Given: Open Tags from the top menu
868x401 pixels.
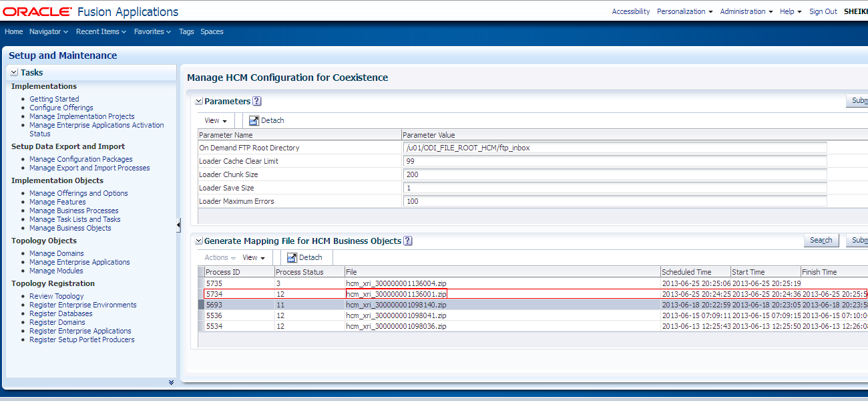Looking at the screenshot, I should (x=186, y=31).
